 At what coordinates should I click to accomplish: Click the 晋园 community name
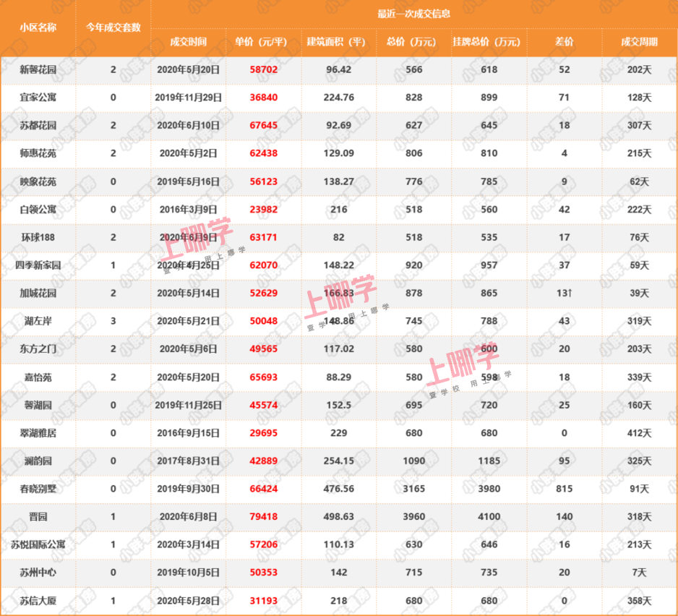38,517
